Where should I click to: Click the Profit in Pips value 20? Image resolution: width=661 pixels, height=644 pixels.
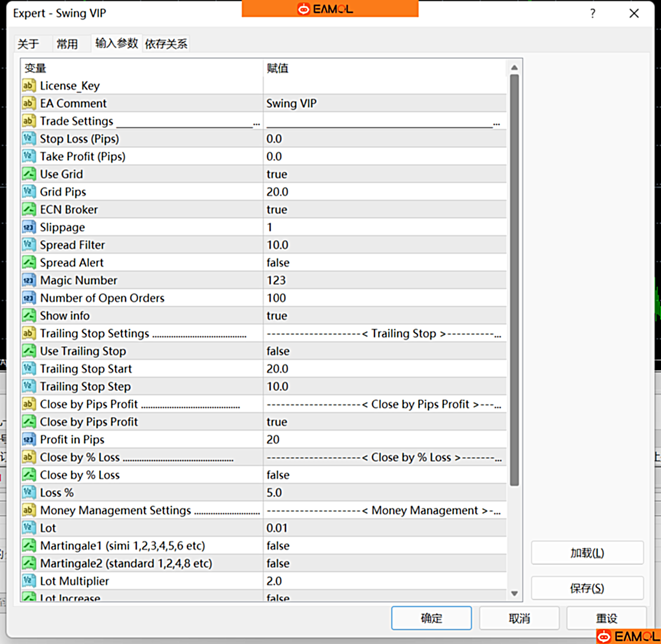click(273, 440)
